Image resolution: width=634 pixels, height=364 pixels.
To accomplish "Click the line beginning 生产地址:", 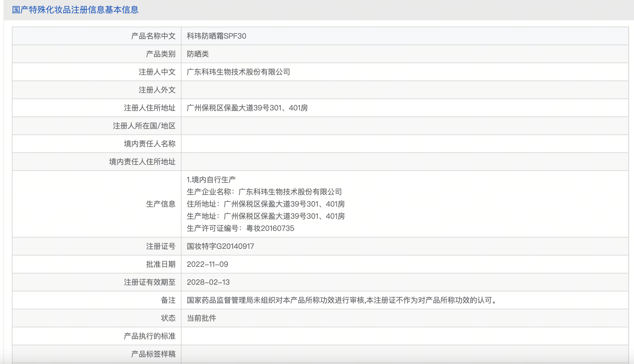I will pos(266,216).
